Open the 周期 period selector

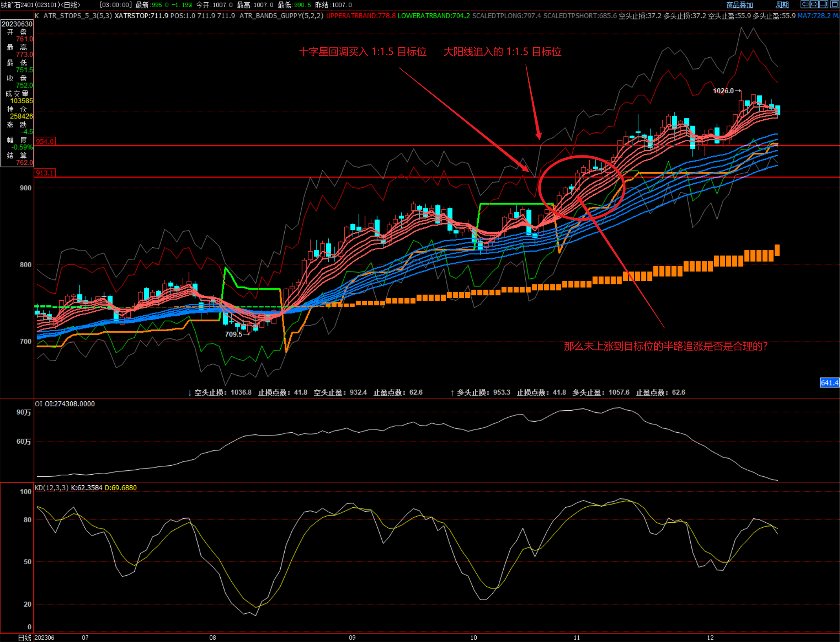782,5
